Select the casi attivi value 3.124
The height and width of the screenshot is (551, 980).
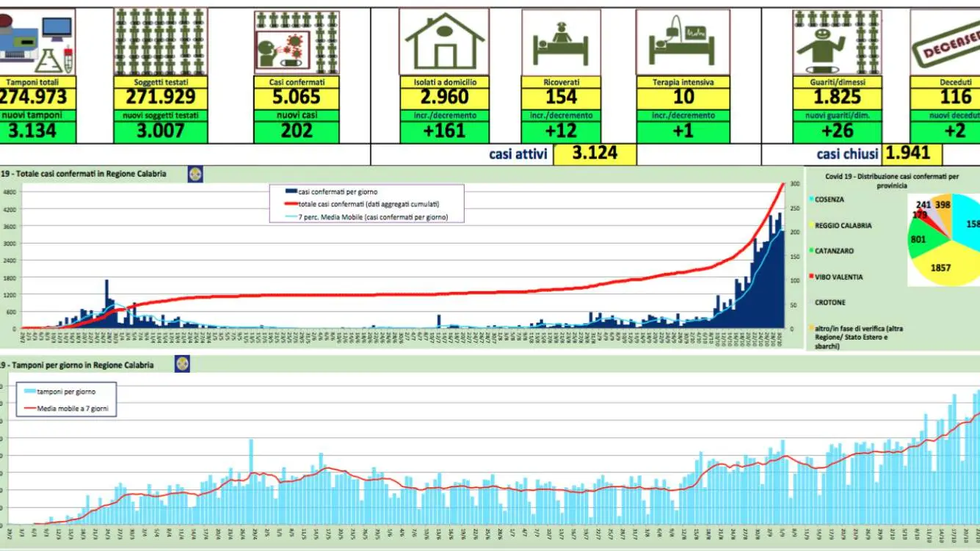click(x=595, y=153)
